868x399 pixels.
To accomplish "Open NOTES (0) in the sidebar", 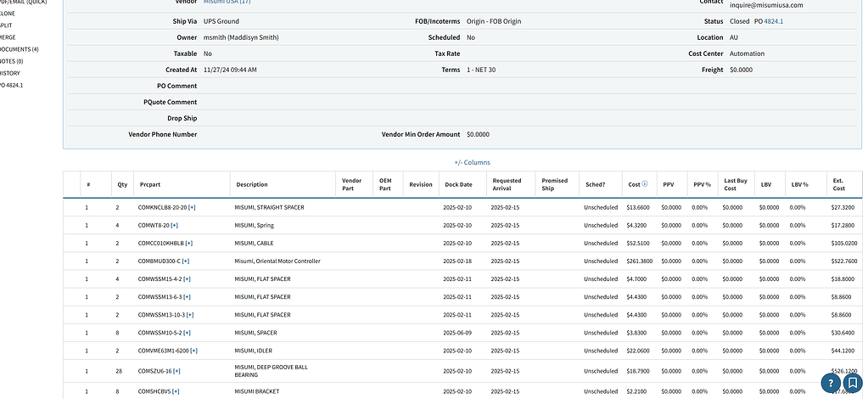I will click(x=11, y=61).
